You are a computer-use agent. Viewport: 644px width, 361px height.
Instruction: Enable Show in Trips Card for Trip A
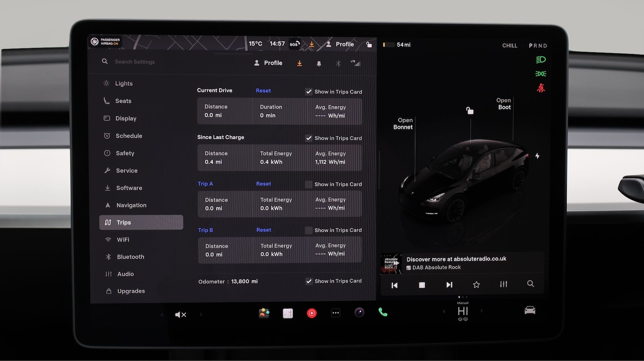[309, 184]
